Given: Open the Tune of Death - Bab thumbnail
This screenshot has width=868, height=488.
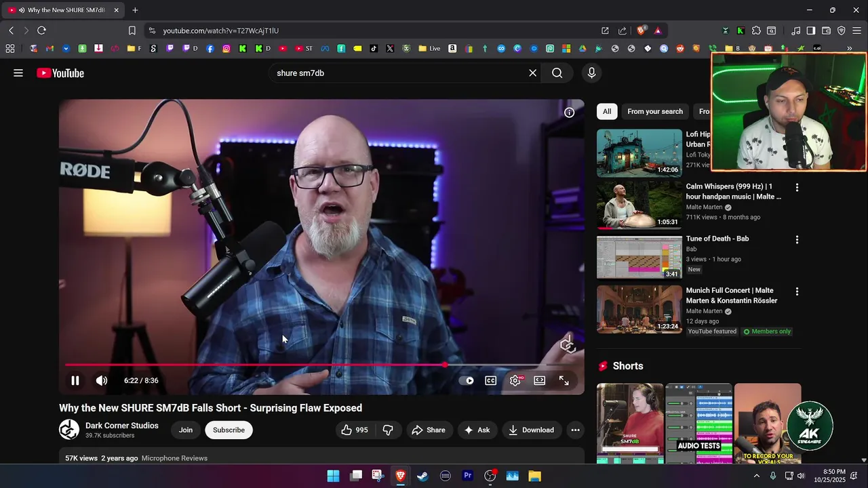Looking at the screenshot, I should click(x=639, y=258).
